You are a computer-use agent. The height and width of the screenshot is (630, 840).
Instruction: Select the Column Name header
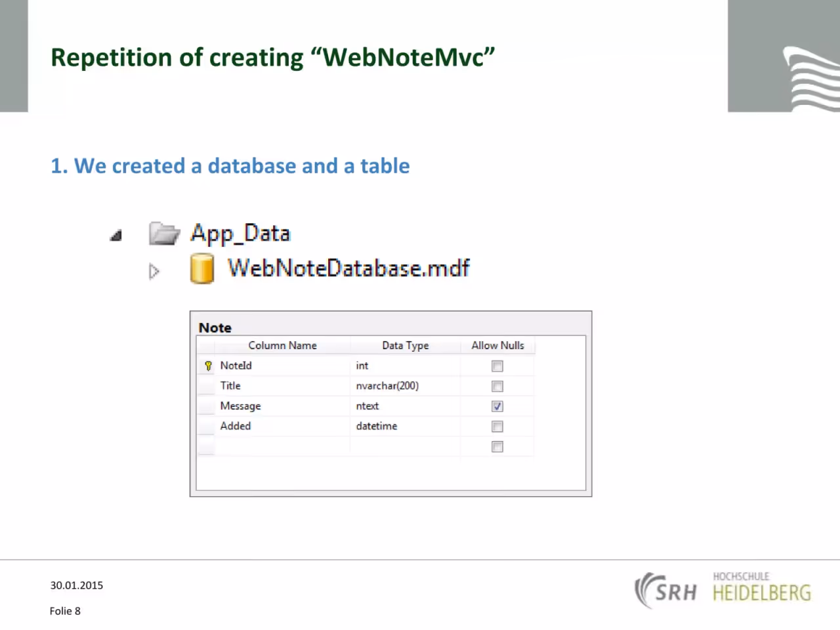click(x=282, y=345)
